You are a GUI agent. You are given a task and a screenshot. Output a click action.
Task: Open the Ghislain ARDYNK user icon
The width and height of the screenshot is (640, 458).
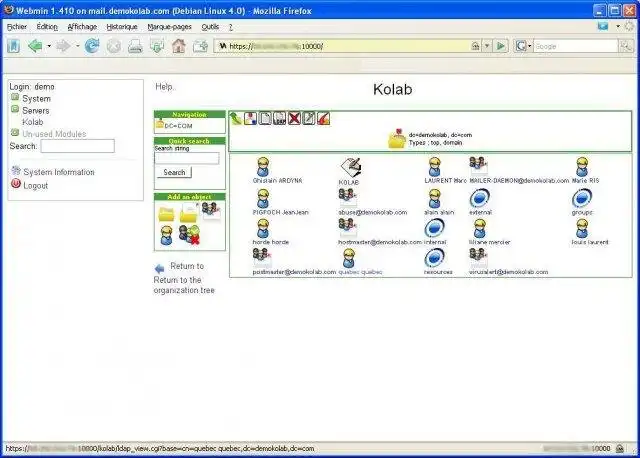[x=263, y=167]
